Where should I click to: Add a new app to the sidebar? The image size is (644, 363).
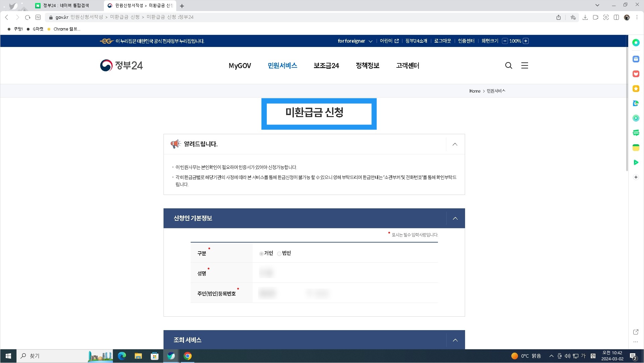coord(636,177)
